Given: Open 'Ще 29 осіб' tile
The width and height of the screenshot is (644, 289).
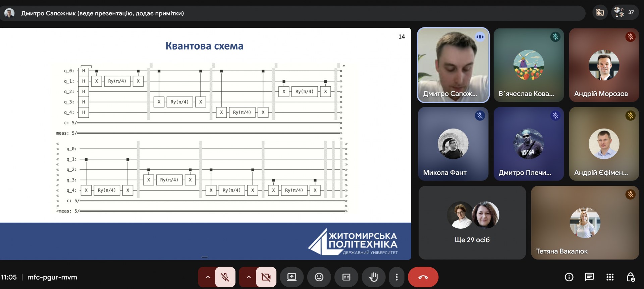Looking at the screenshot, I should click(x=472, y=223).
